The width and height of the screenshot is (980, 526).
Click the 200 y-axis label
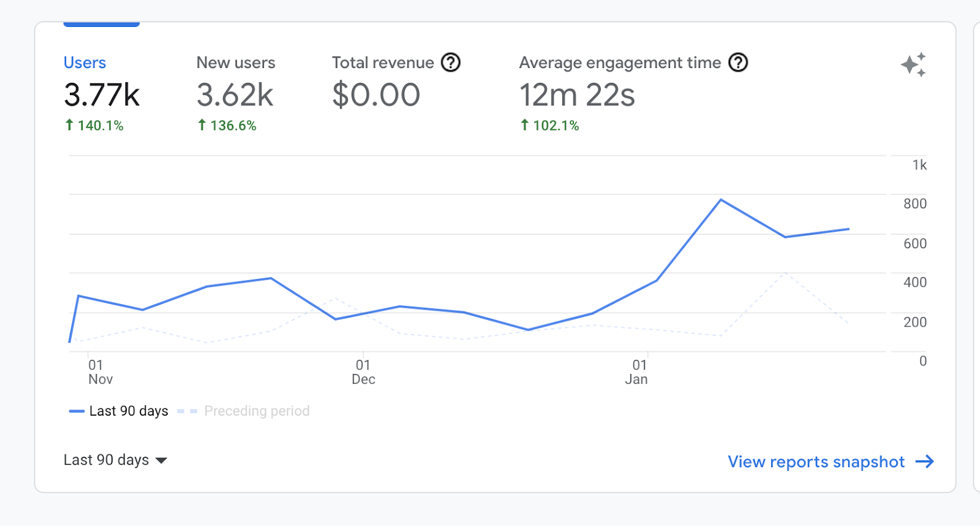coord(915,322)
